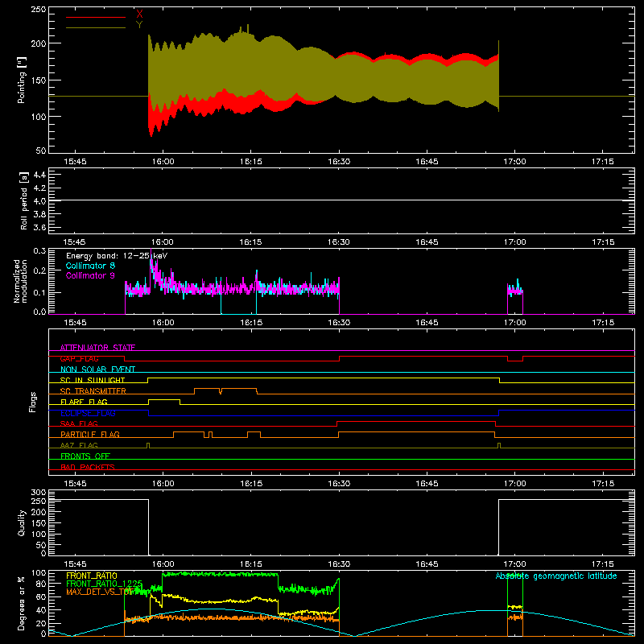This screenshot has width=644, height=644.
Task: Click the 300 value on the Quality axis
Action: (38, 493)
